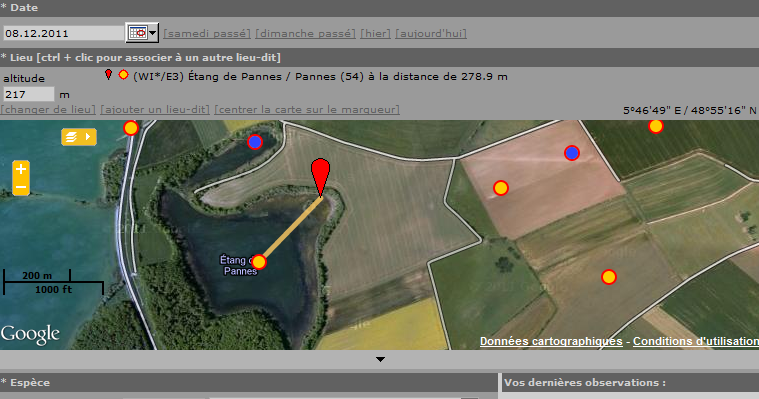Click the Étang de Pannes map label
This screenshot has width=759, height=399.
[239, 265]
